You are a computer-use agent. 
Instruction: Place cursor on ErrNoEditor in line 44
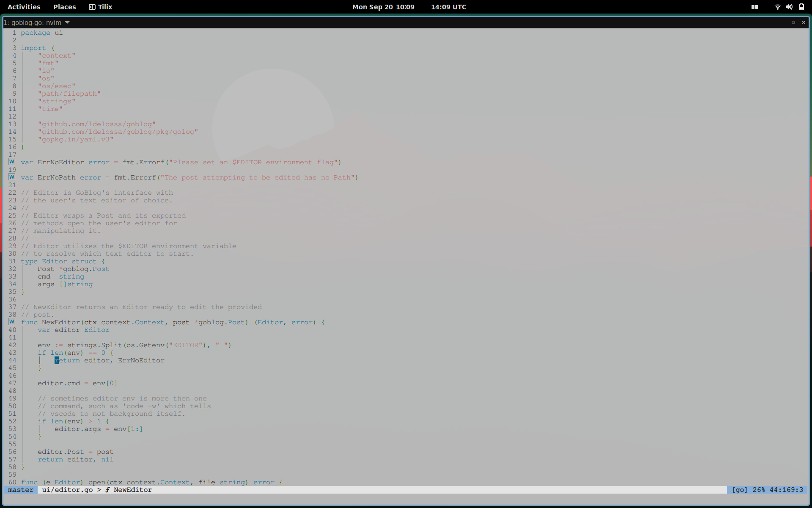[141, 360]
